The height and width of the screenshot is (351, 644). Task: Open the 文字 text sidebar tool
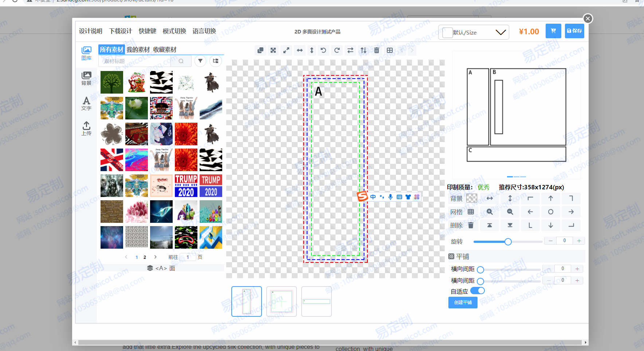pyautogui.click(x=86, y=103)
